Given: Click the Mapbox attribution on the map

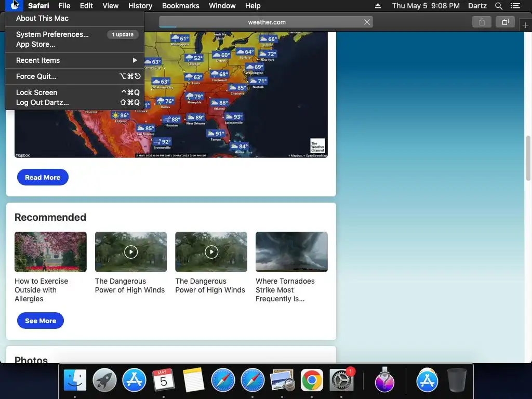Looking at the screenshot, I should coord(23,155).
